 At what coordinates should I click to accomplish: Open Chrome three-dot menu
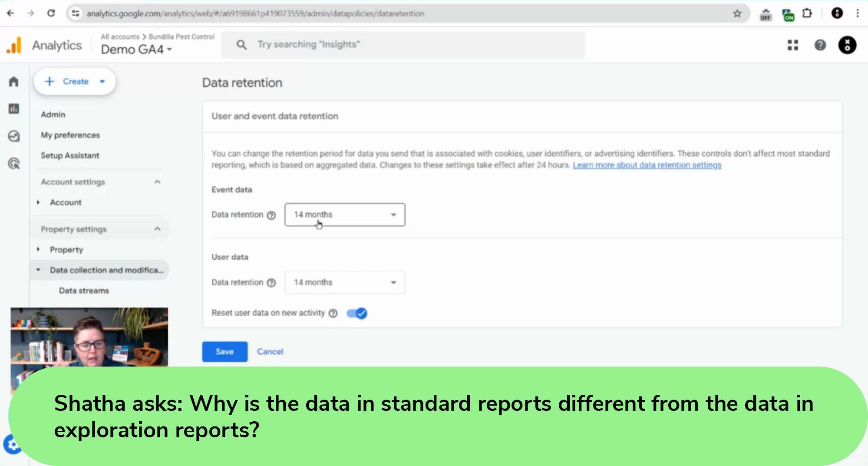[858, 13]
